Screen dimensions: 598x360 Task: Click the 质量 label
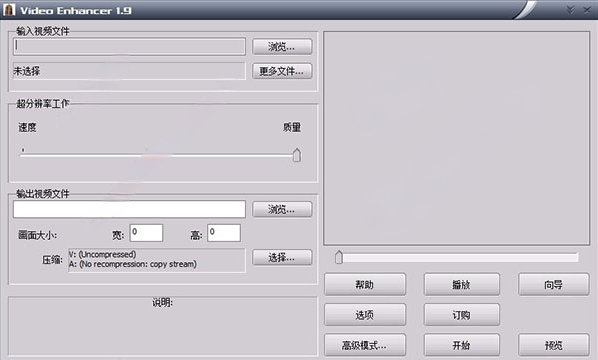coord(292,127)
